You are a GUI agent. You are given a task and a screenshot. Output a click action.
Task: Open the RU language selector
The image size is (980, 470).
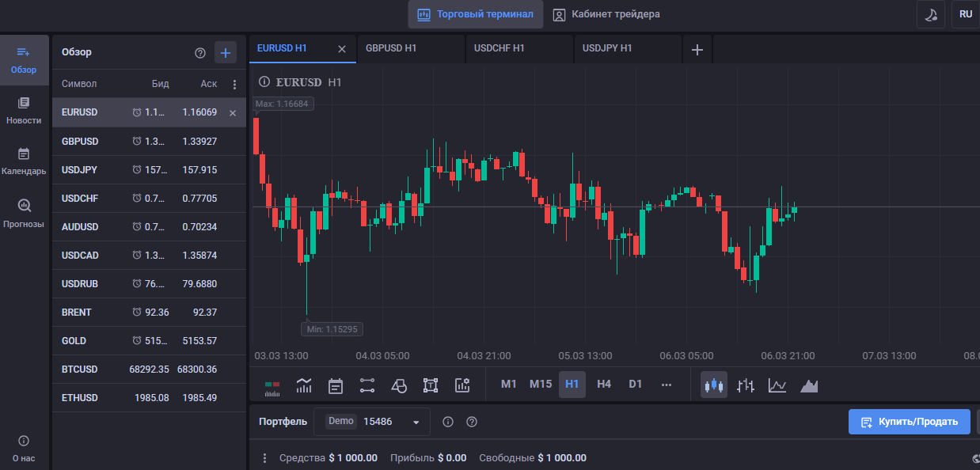pyautogui.click(x=966, y=14)
